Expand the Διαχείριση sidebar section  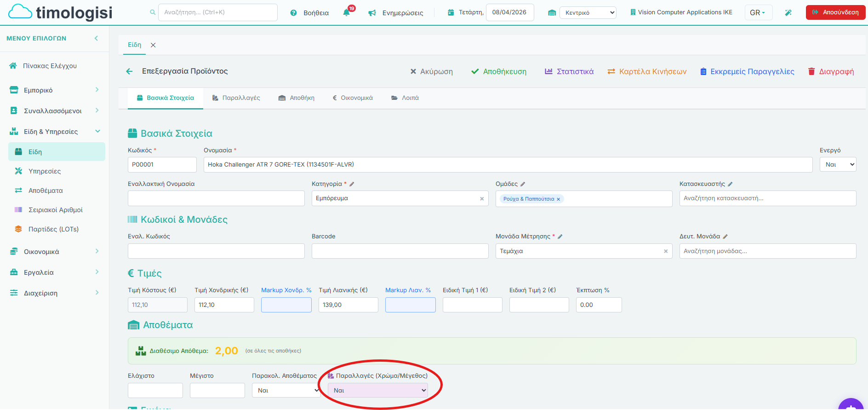click(55, 293)
